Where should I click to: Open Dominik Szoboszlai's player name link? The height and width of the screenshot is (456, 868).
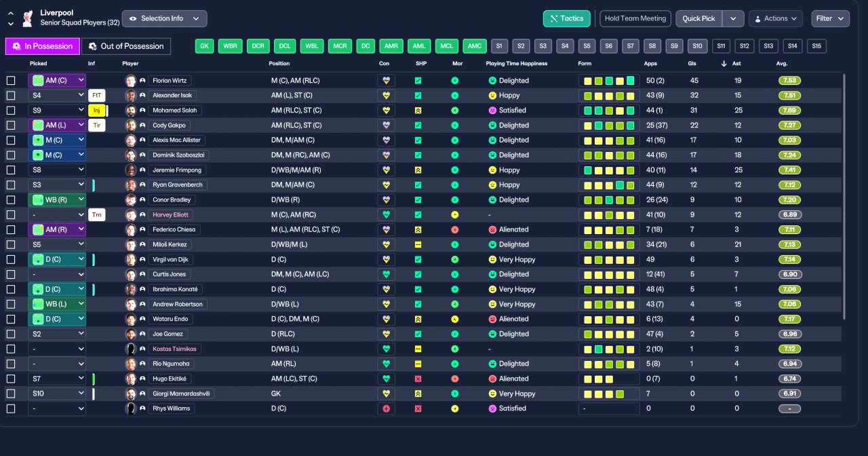178,155
